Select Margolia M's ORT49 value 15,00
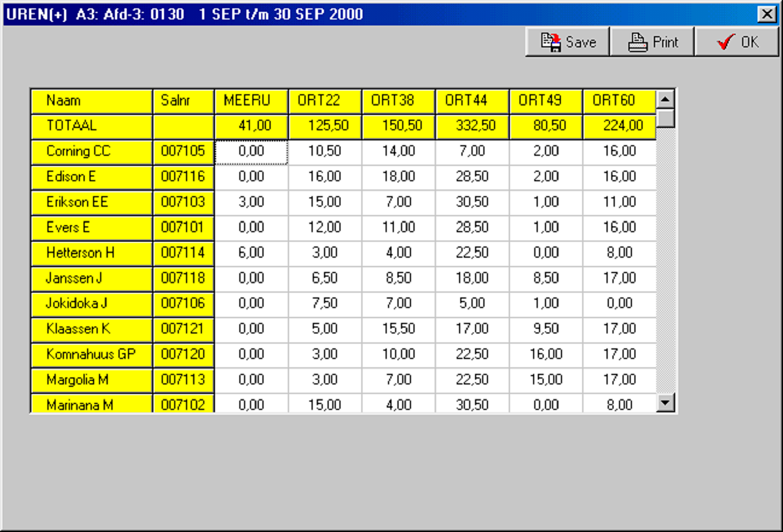This screenshot has height=532, width=783. tap(545, 380)
